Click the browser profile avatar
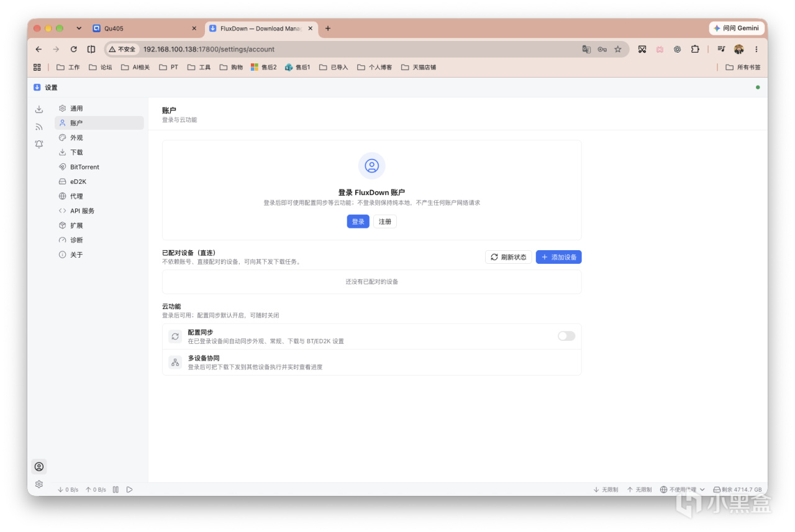The width and height of the screenshot is (795, 532). (738, 49)
